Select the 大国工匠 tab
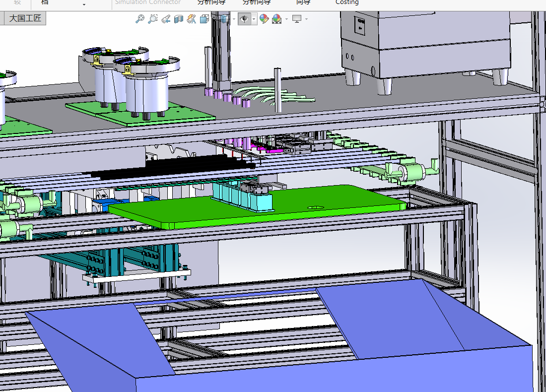This screenshot has height=392, width=546. point(25,18)
